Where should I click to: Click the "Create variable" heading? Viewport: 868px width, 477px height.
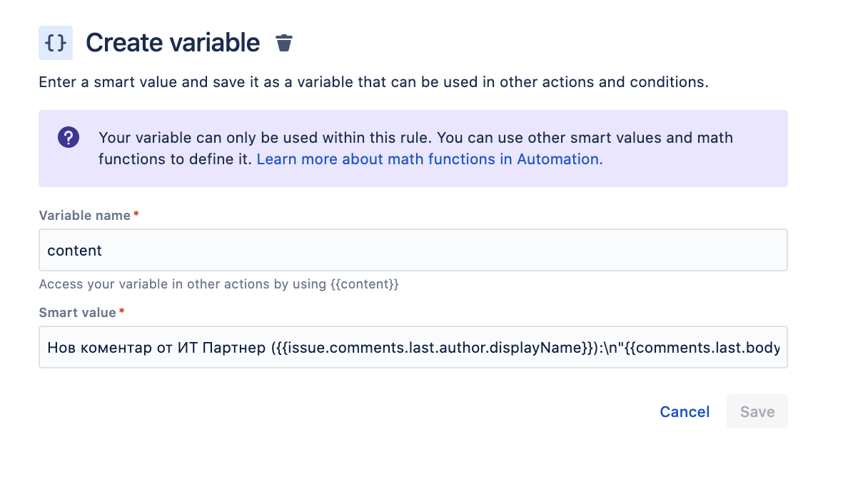(173, 43)
